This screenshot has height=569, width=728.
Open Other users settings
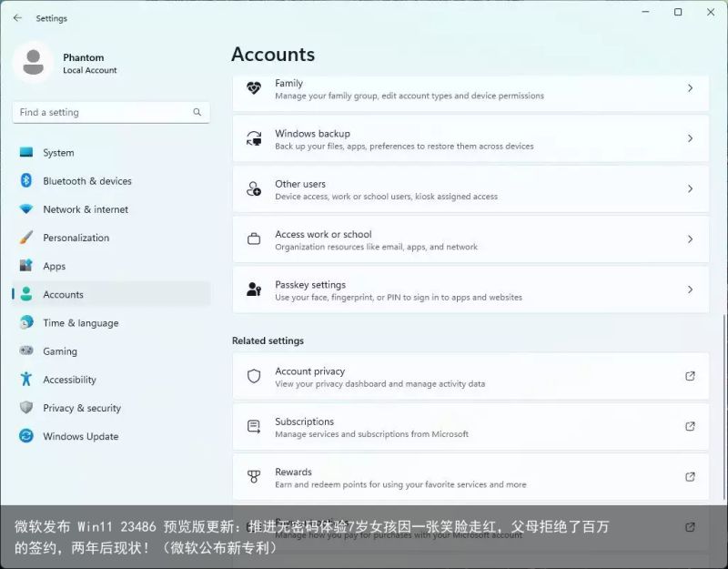[470, 188]
